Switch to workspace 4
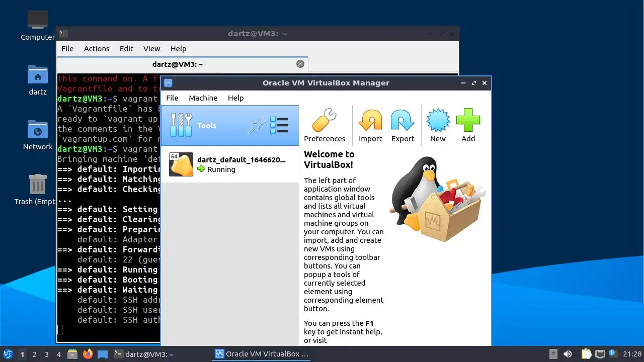 [x=59, y=354]
